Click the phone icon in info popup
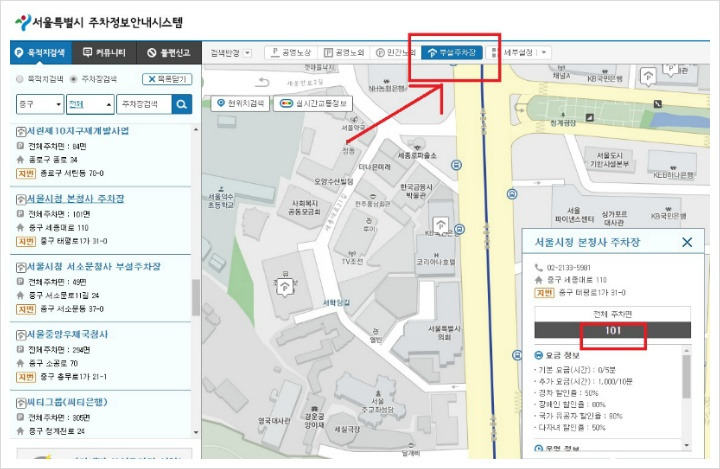This screenshot has height=469, width=720. 539,267
